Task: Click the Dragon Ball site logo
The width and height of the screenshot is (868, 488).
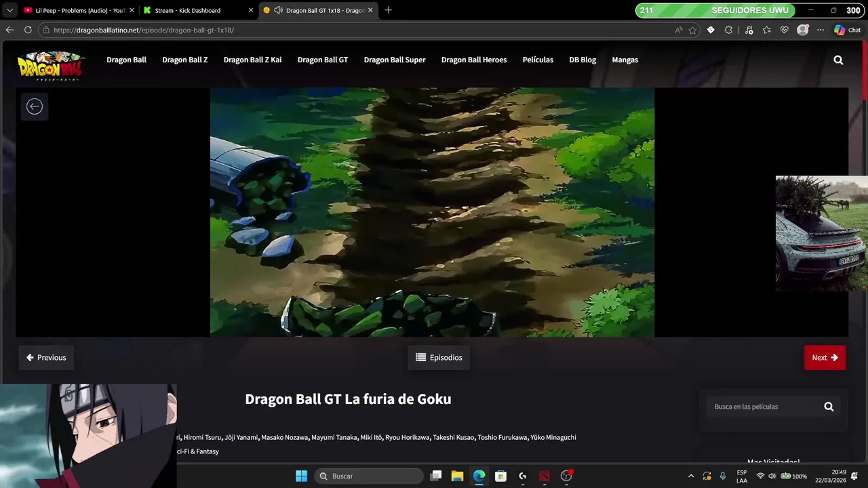Action: (51, 66)
